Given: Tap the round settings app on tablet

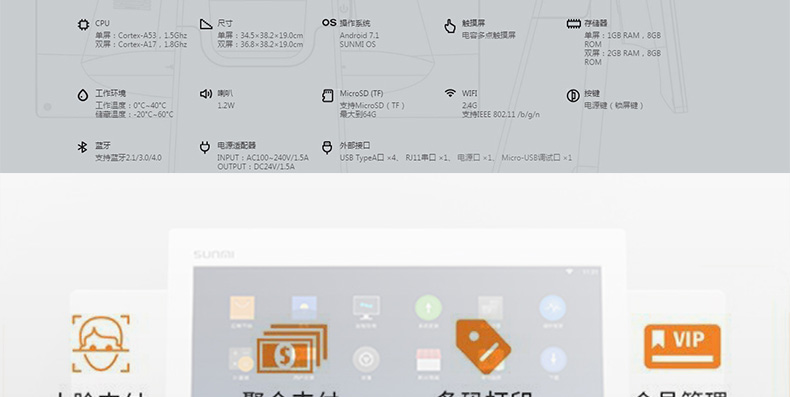Looking at the screenshot, I should [366, 359].
